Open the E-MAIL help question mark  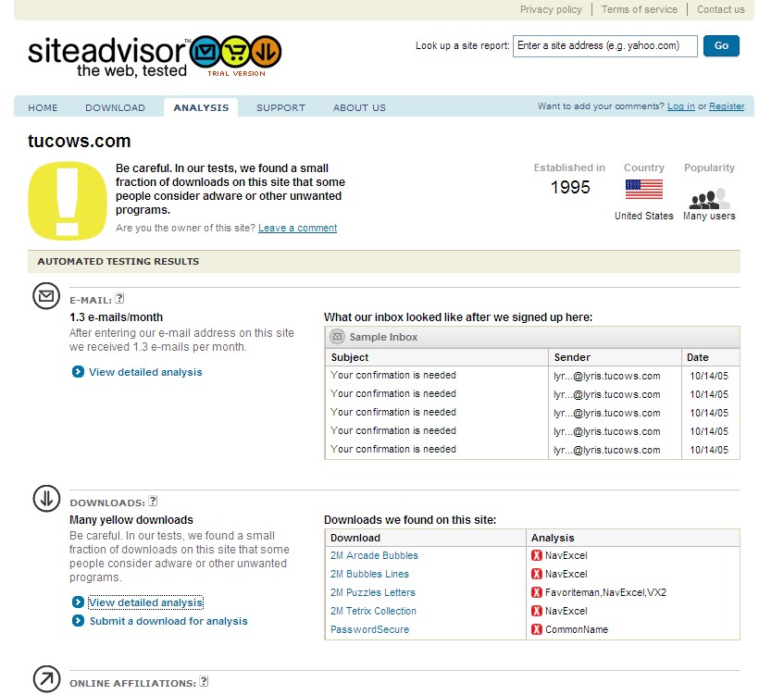[119, 299]
